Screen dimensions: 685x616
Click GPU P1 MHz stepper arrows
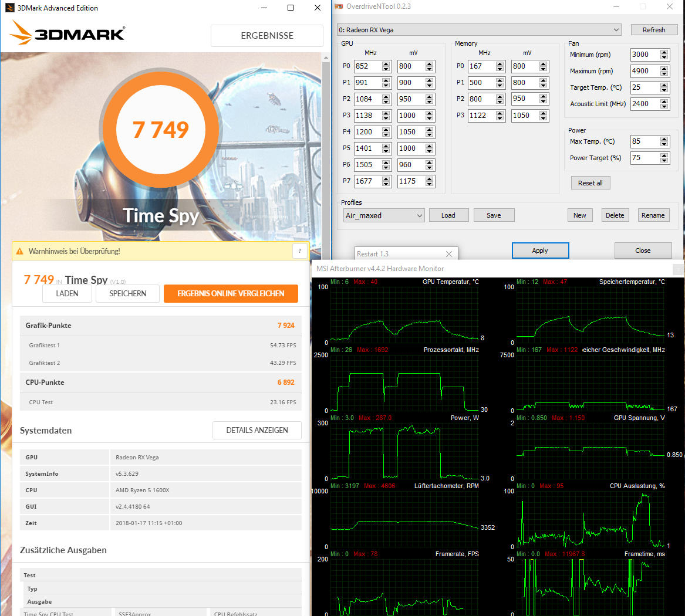coord(386,83)
